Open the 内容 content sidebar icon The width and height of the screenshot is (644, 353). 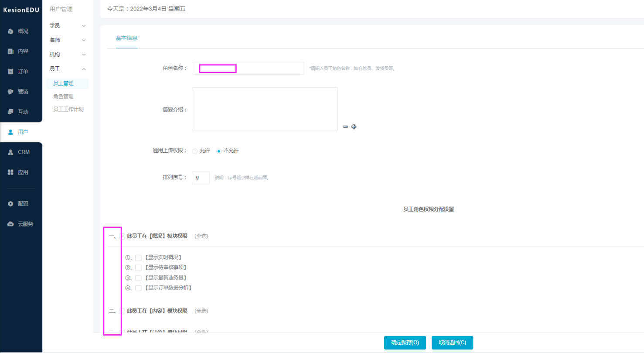tap(10, 51)
